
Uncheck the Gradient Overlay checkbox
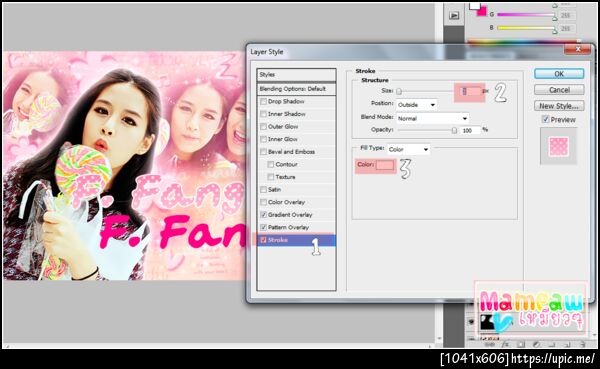pos(263,215)
